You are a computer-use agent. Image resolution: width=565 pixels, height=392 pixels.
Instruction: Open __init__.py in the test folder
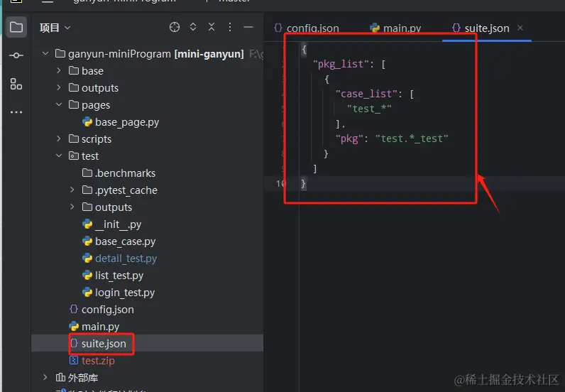pos(111,224)
